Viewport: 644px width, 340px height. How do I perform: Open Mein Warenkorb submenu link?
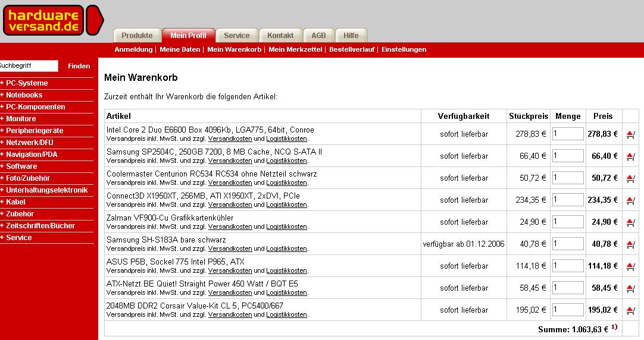[x=234, y=49]
